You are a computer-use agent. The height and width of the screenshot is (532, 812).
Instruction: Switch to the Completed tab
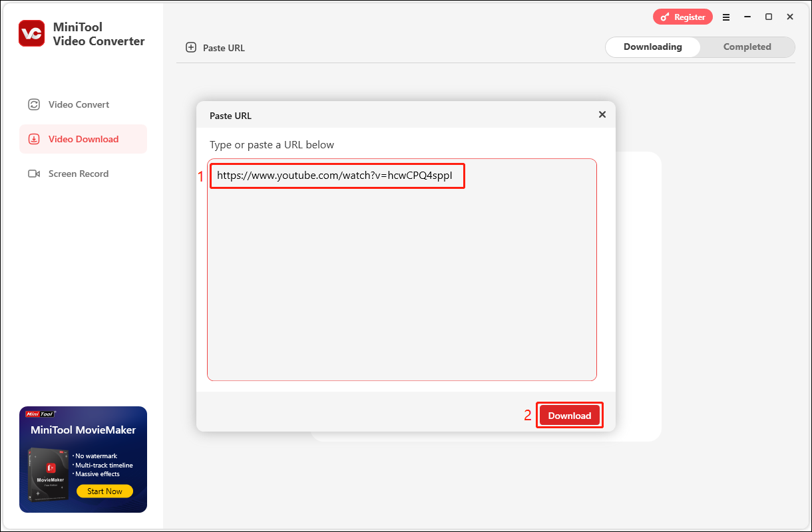tap(747, 47)
